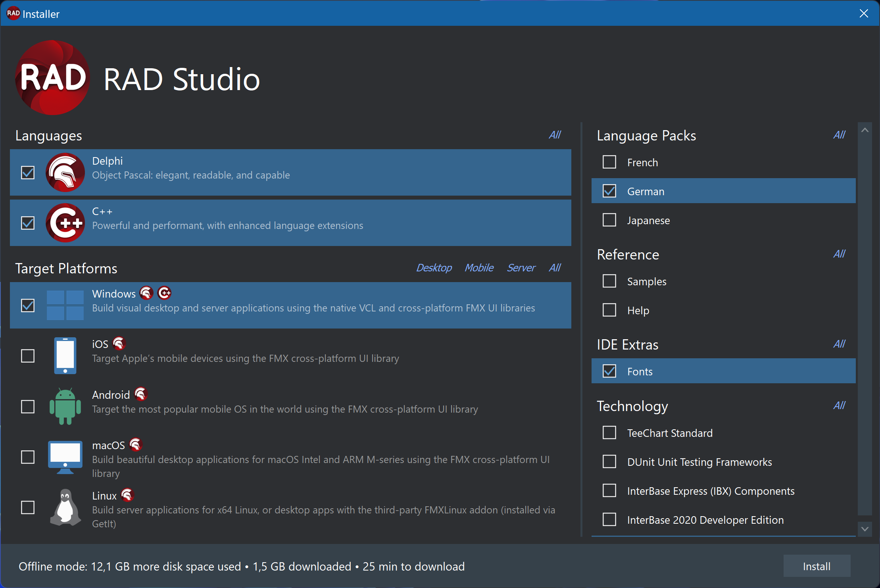Click Delphi badge next to Linux label
The height and width of the screenshot is (588, 880).
point(127,495)
